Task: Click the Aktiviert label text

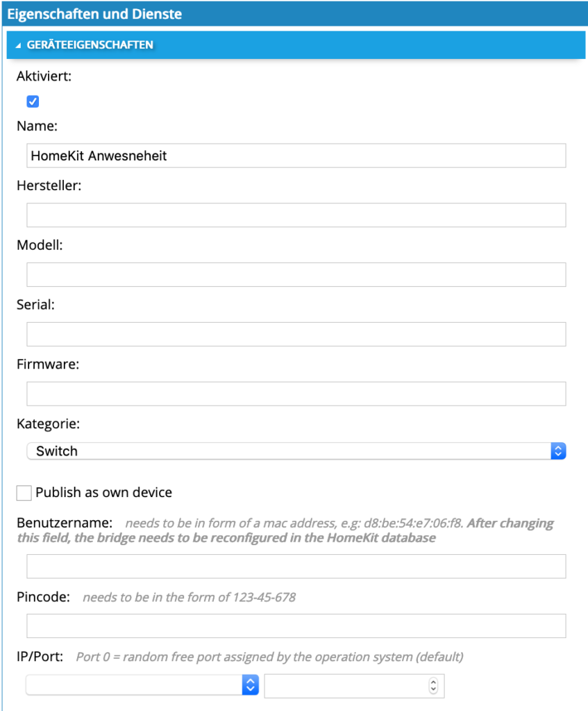Action: (44, 76)
